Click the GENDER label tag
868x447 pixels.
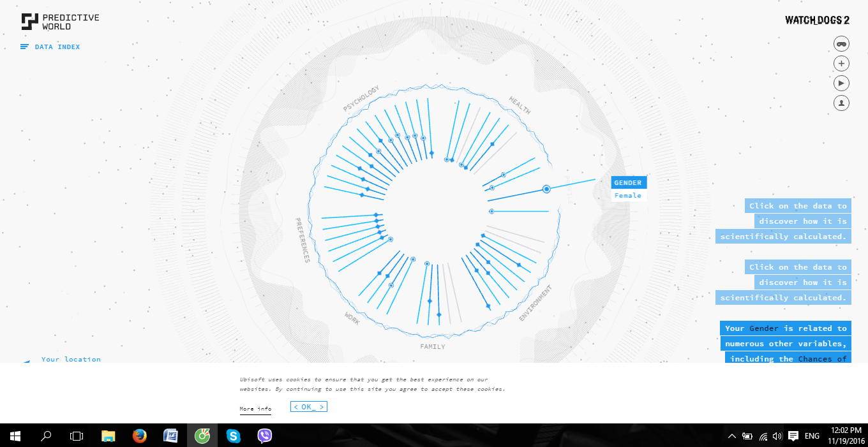(x=629, y=183)
